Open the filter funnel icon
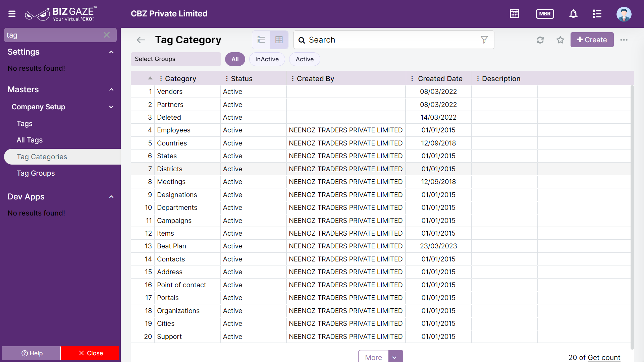Viewport: 644px width, 362px height. [x=484, y=40]
